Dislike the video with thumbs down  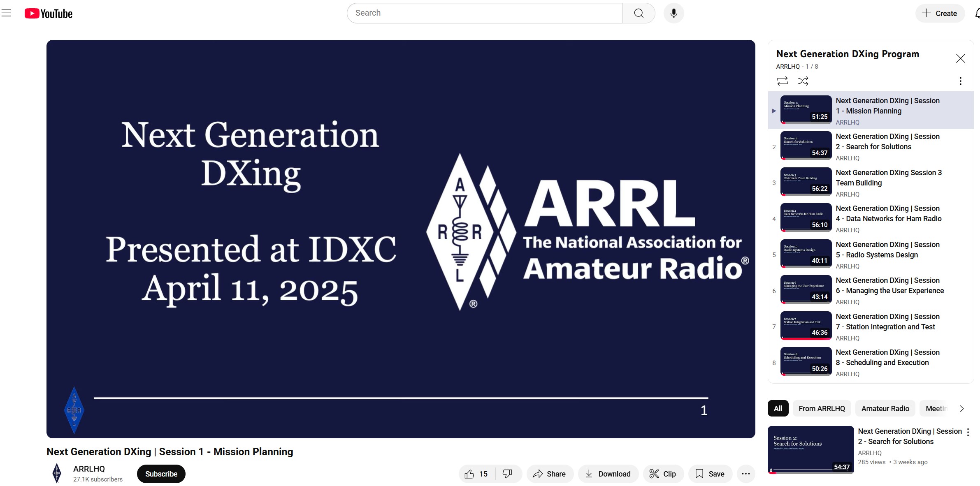click(508, 474)
